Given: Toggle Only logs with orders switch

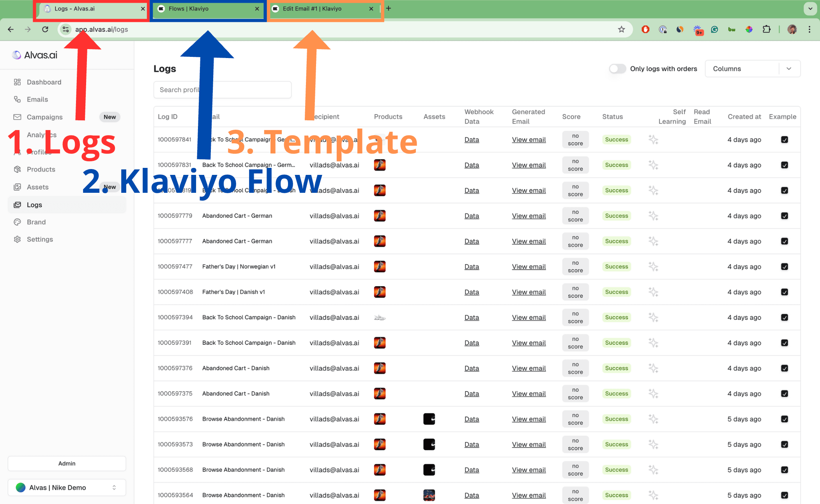Looking at the screenshot, I should (x=617, y=69).
